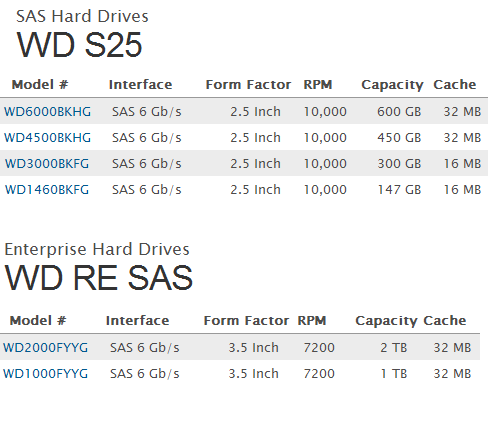Click Capacity header in S25 table
The width and height of the screenshot is (488, 436).
[392, 85]
